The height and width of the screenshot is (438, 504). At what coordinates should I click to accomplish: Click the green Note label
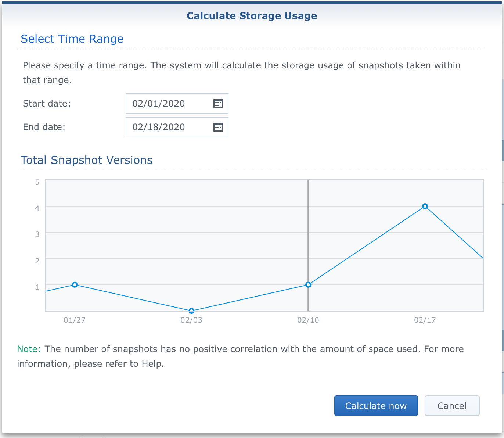(29, 349)
